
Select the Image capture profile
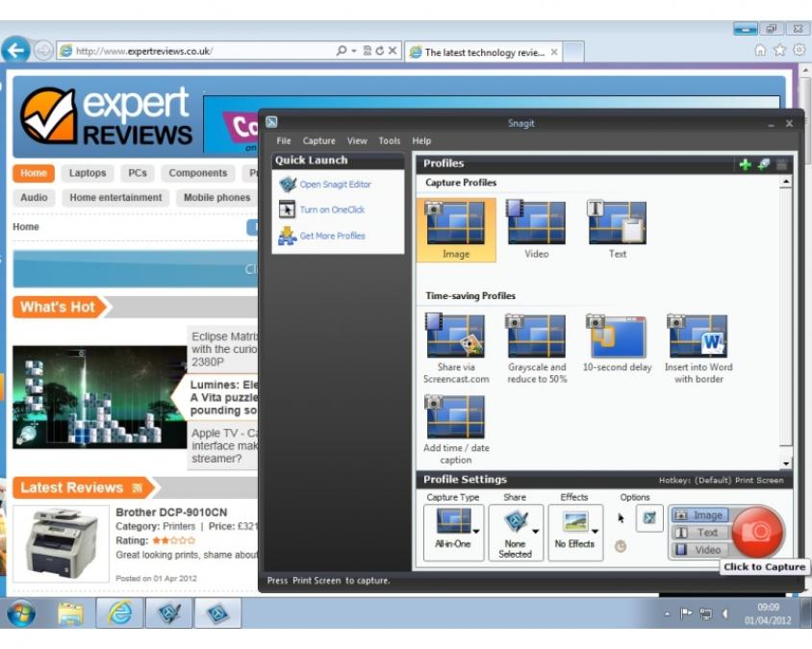[456, 230]
